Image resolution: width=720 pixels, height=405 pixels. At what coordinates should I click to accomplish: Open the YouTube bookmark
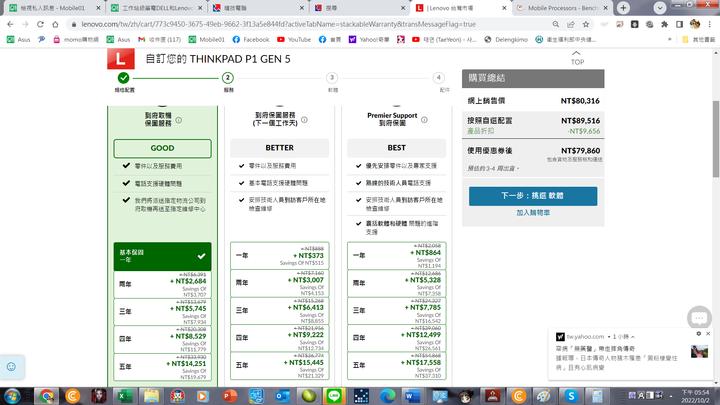294,39
